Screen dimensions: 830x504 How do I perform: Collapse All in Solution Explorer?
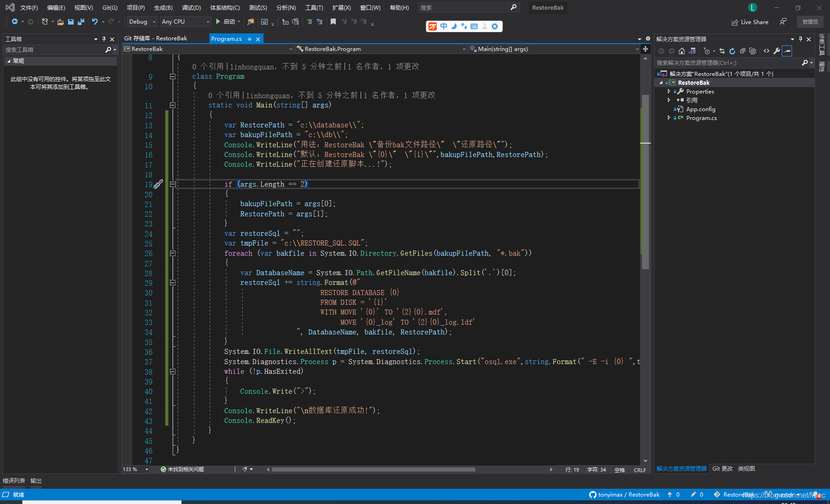click(x=742, y=51)
